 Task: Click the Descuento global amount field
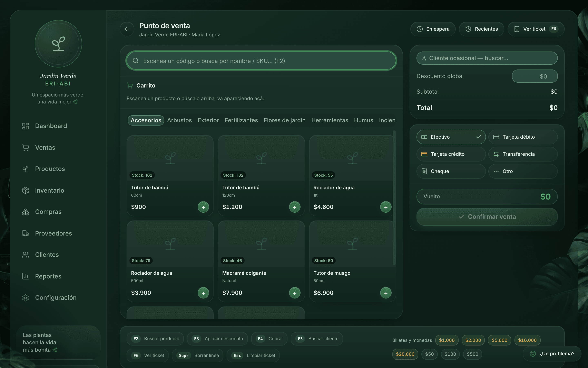coord(535,76)
